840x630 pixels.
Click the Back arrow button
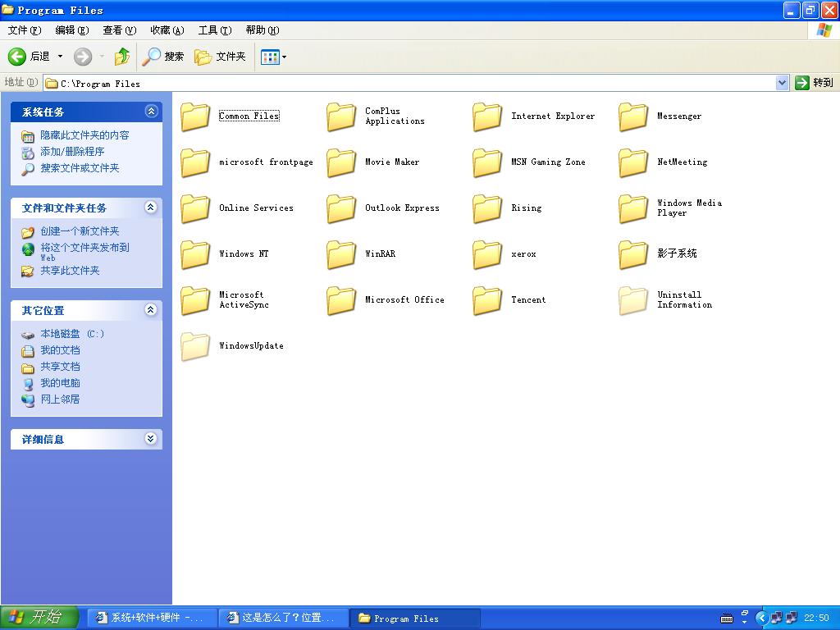pos(17,57)
